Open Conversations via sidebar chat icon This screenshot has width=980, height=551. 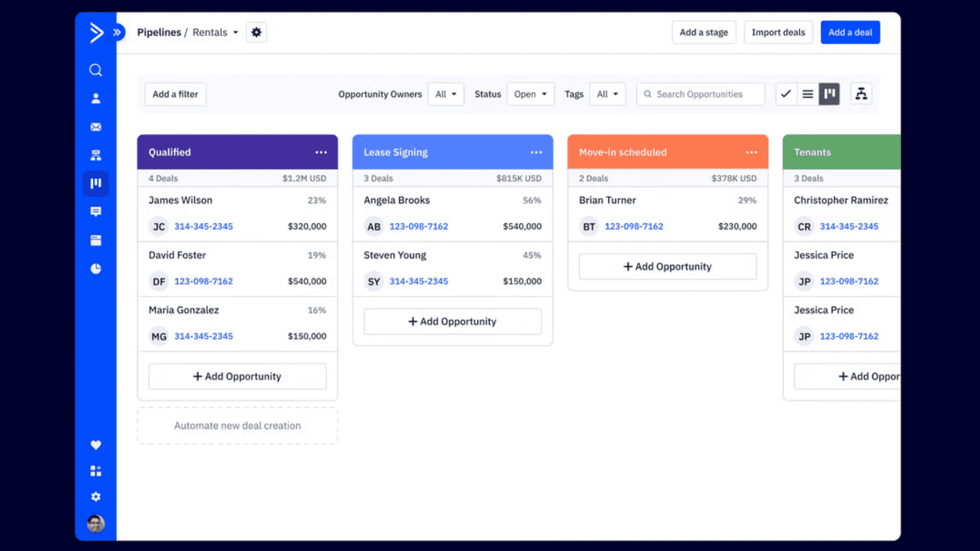[96, 212]
